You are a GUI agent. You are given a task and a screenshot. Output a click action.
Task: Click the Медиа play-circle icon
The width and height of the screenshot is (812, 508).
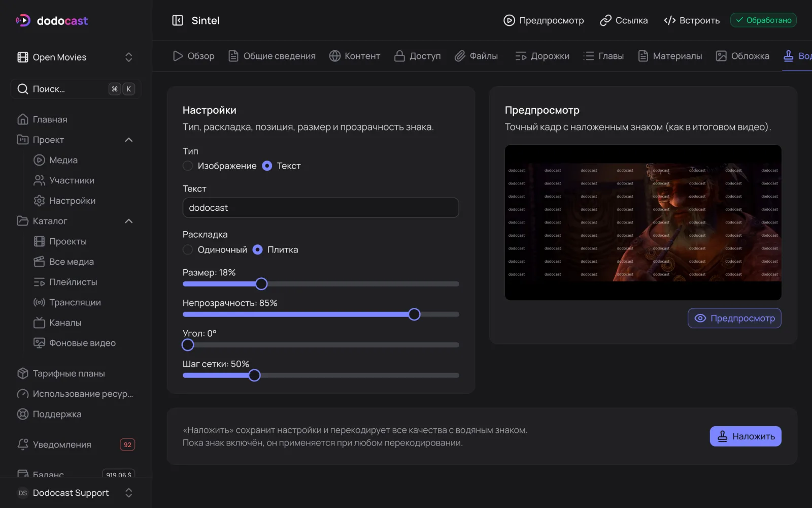tap(39, 160)
